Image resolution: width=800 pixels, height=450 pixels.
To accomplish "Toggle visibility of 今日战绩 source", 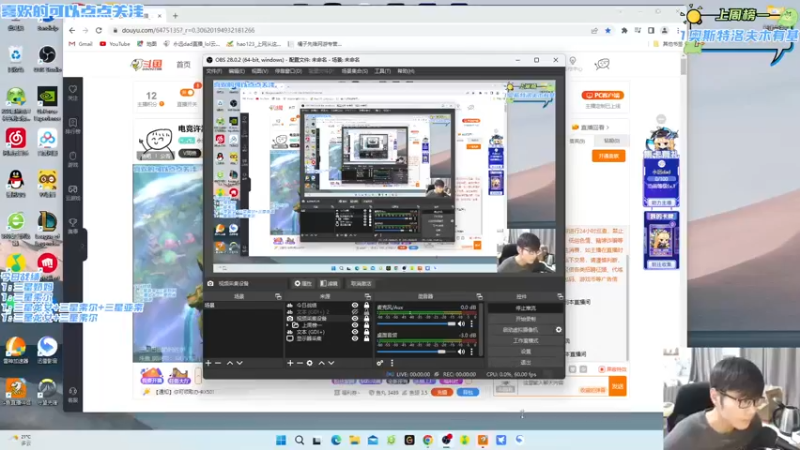I will pyautogui.click(x=355, y=305).
